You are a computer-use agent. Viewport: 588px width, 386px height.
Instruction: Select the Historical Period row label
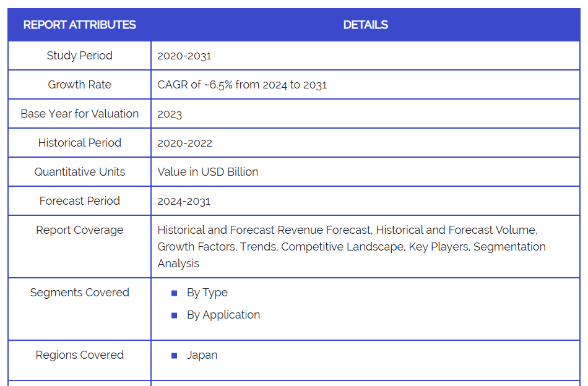(79, 143)
